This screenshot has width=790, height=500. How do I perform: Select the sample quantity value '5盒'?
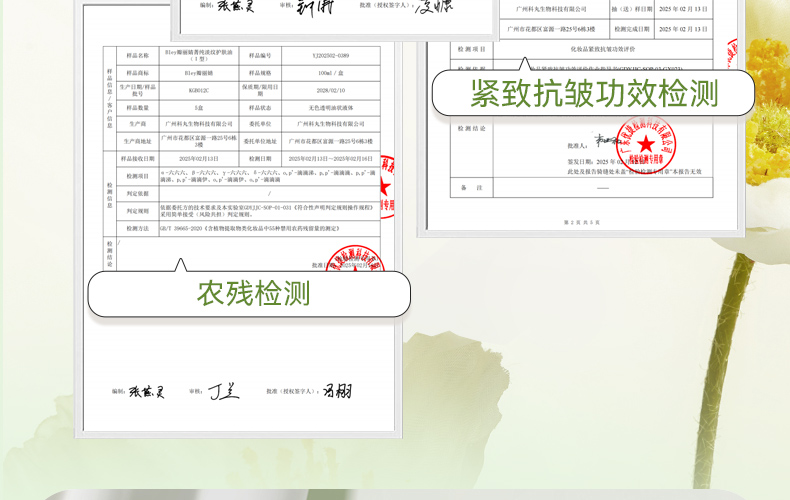pyautogui.click(x=199, y=108)
